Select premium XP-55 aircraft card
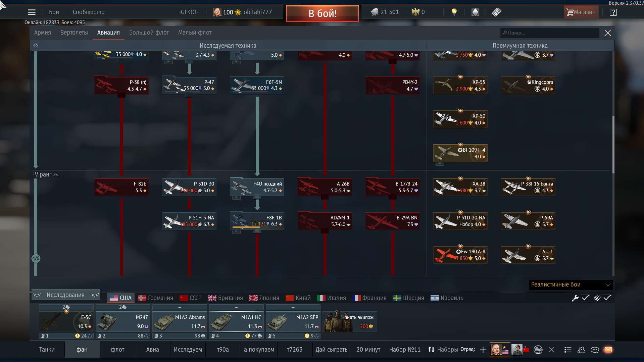 pyautogui.click(x=460, y=85)
